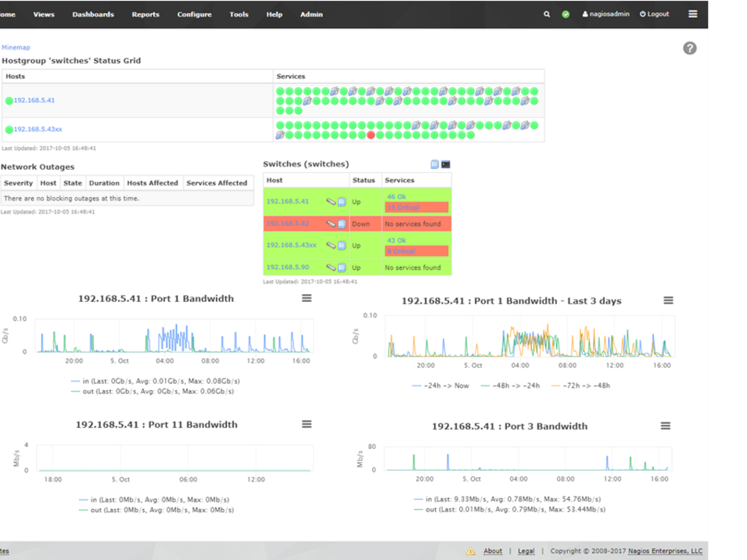This screenshot has height=560, width=747.
Task: Open the Port 11 Bandwidth chart menu
Action: pyautogui.click(x=307, y=424)
